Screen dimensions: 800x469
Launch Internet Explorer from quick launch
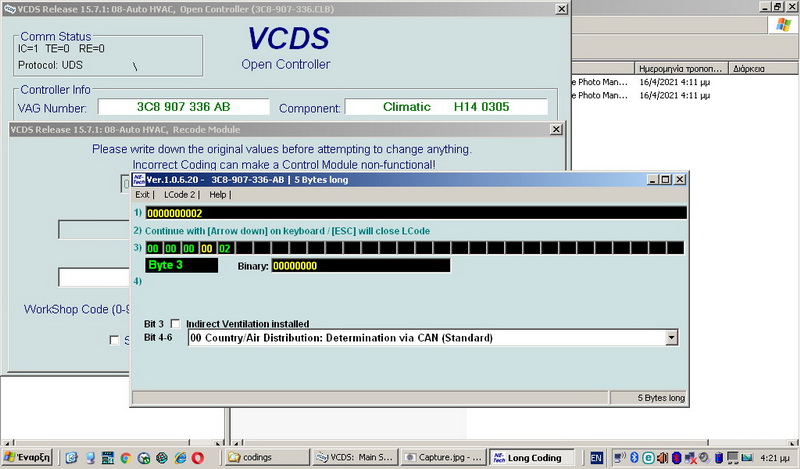180,458
